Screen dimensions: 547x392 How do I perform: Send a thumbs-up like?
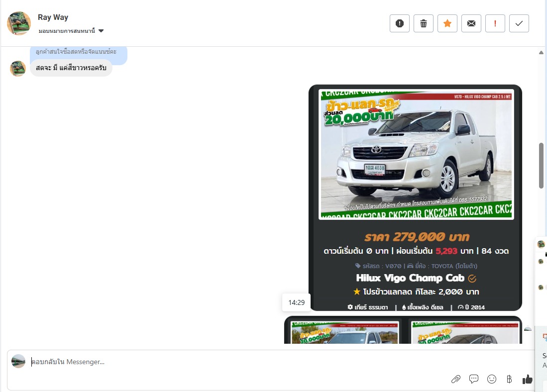[x=528, y=379]
